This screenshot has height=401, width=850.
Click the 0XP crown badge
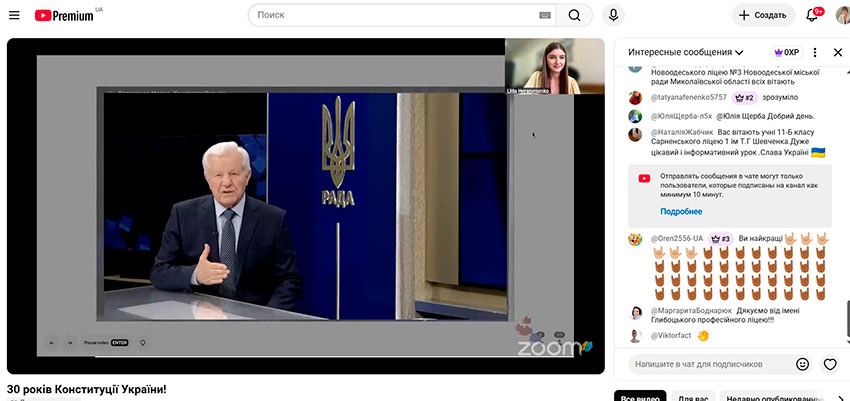point(787,53)
